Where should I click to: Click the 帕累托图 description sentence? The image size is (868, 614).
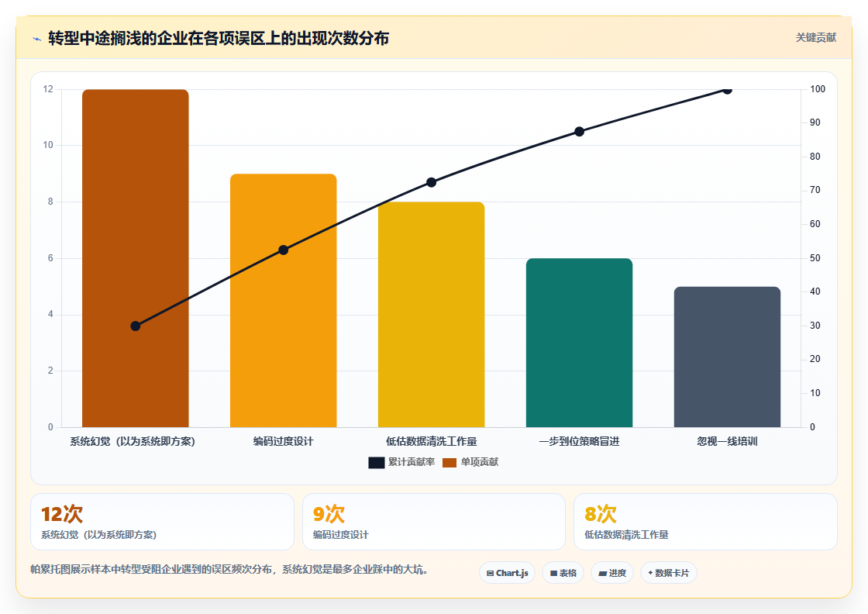(229, 570)
